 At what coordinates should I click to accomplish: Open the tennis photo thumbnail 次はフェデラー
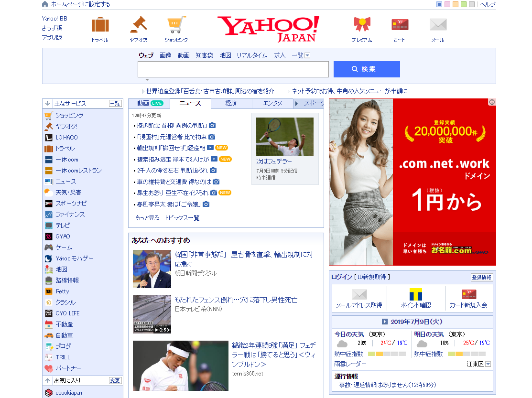point(285,137)
